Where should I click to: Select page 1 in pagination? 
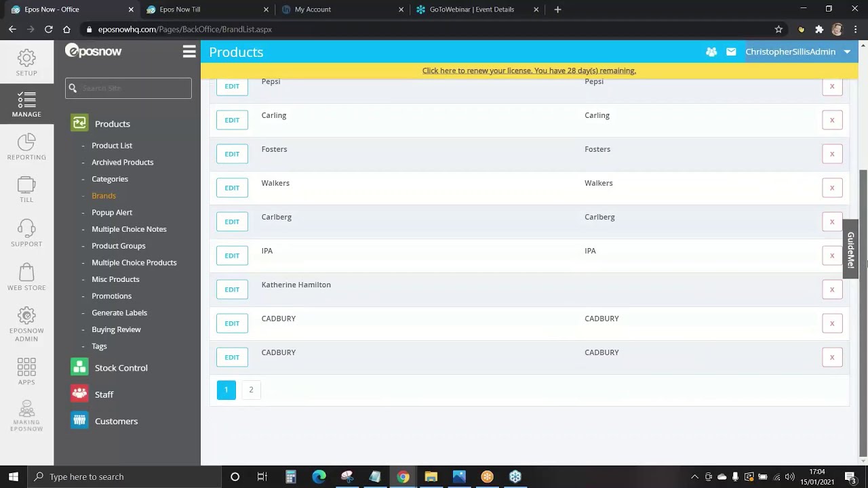[x=226, y=390]
